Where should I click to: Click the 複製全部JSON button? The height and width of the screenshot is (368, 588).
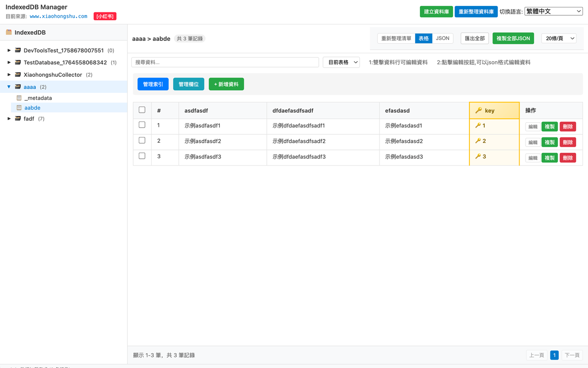pos(513,39)
